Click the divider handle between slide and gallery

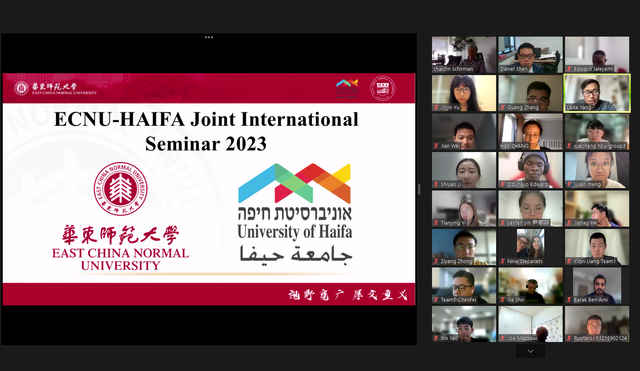click(x=419, y=189)
